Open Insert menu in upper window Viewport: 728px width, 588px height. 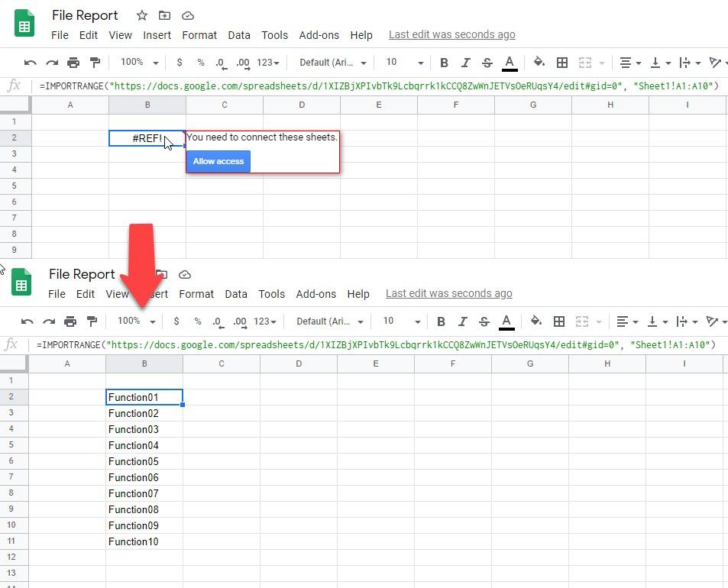[157, 35]
